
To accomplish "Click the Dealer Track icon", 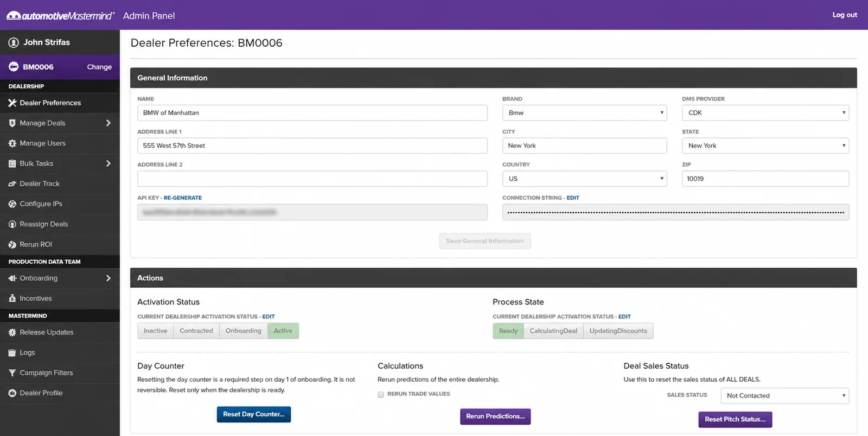I will 12,184.
